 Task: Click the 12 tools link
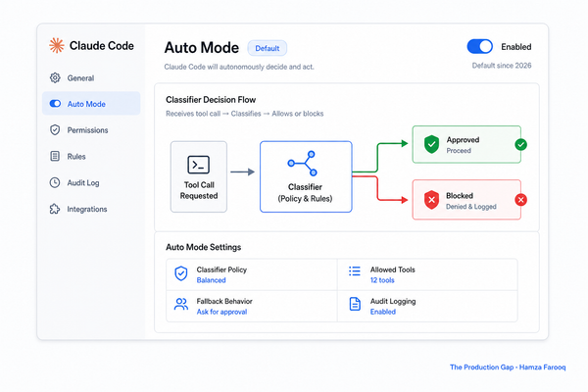(x=382, y=280)
